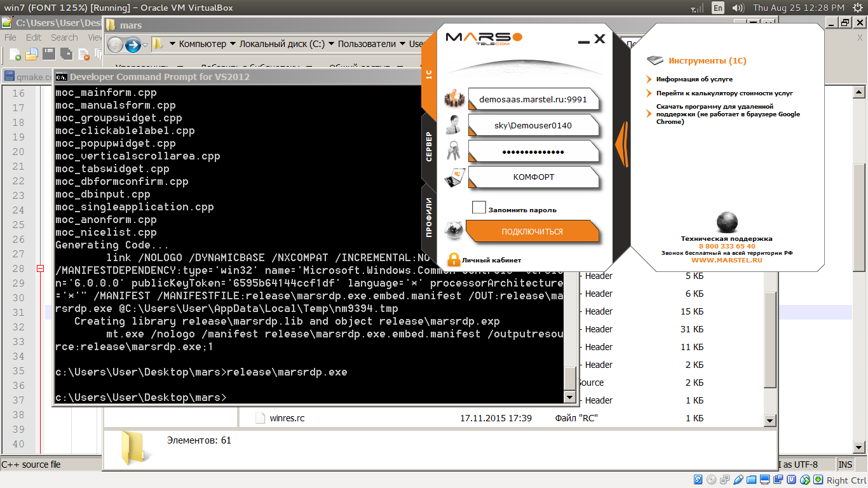The width and height of the screenshot is (868, 488).
Task: Open the КОМФОРТ profile selector
Action: [534, 177]
